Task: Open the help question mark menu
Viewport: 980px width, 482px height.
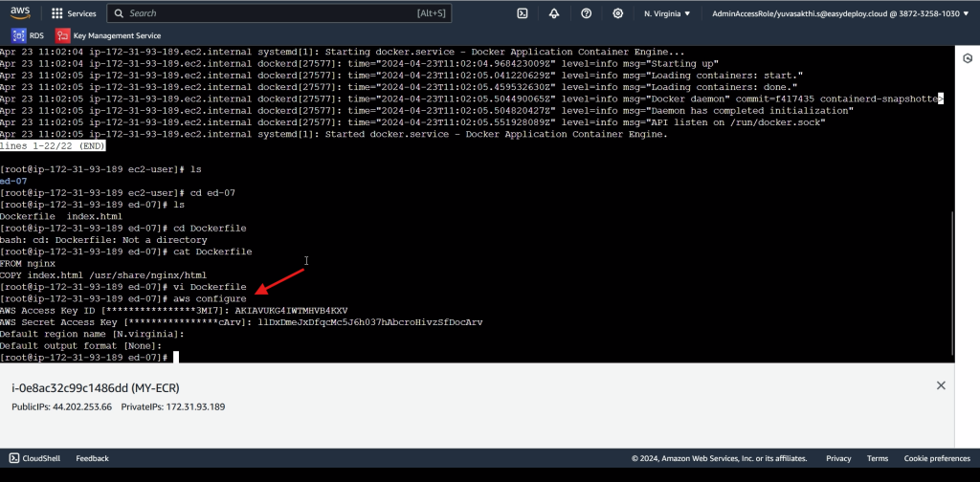Action: pyautogui.click(x=586, y=13)
